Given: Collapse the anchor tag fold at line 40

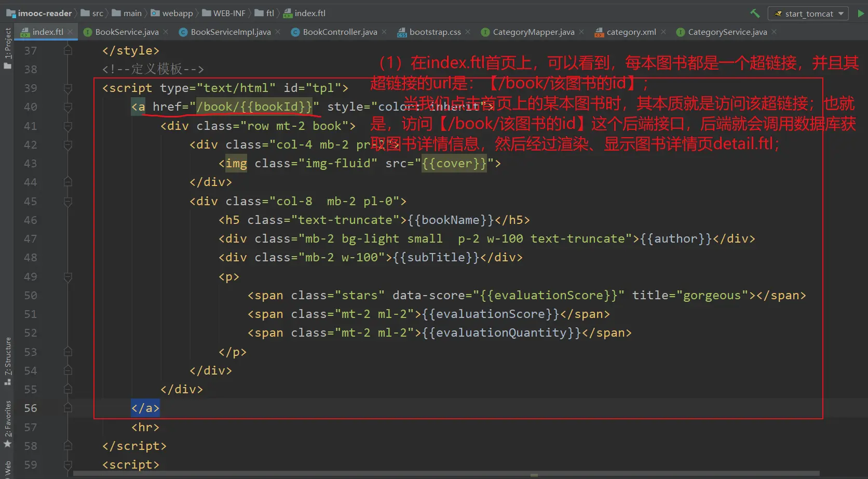Looking at the screenshot, I should tap(67, 107).
